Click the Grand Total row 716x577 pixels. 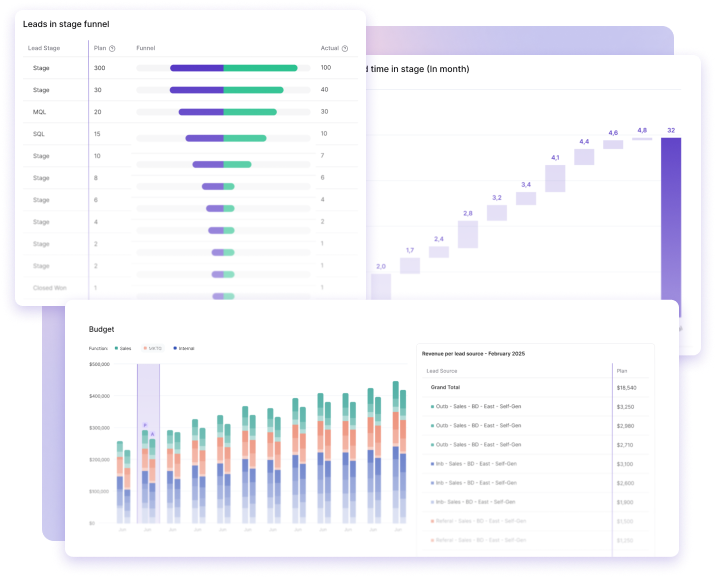click(x=446, y=386)
